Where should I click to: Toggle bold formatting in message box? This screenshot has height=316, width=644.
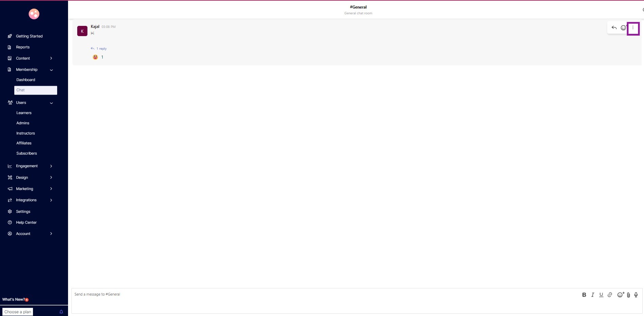(x=584, y=295)
